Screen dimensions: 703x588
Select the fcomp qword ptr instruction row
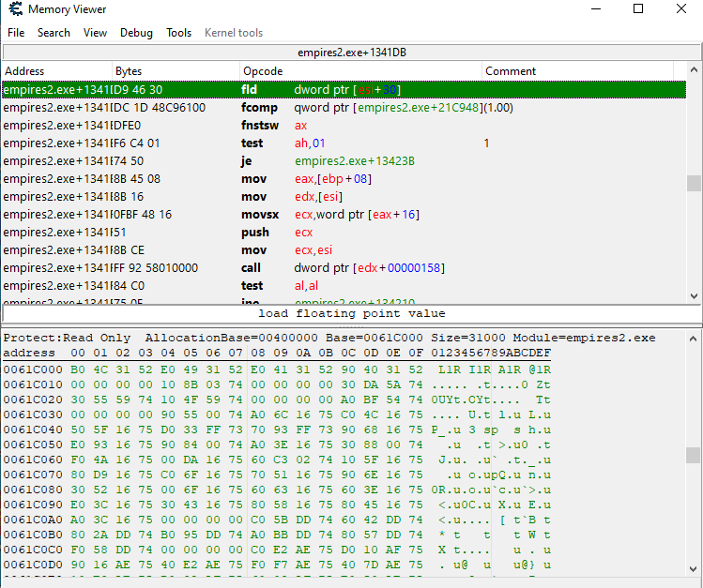(x=344, y=108)
